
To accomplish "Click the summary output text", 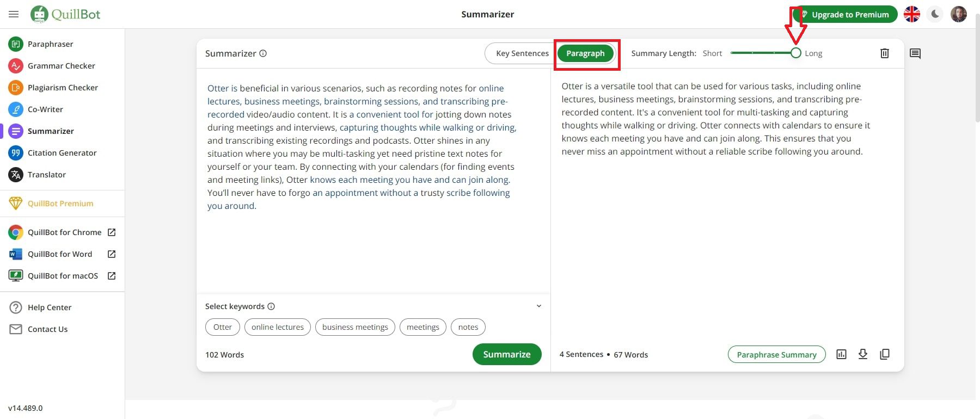I will pyautogui.click(x=716, y=119).
